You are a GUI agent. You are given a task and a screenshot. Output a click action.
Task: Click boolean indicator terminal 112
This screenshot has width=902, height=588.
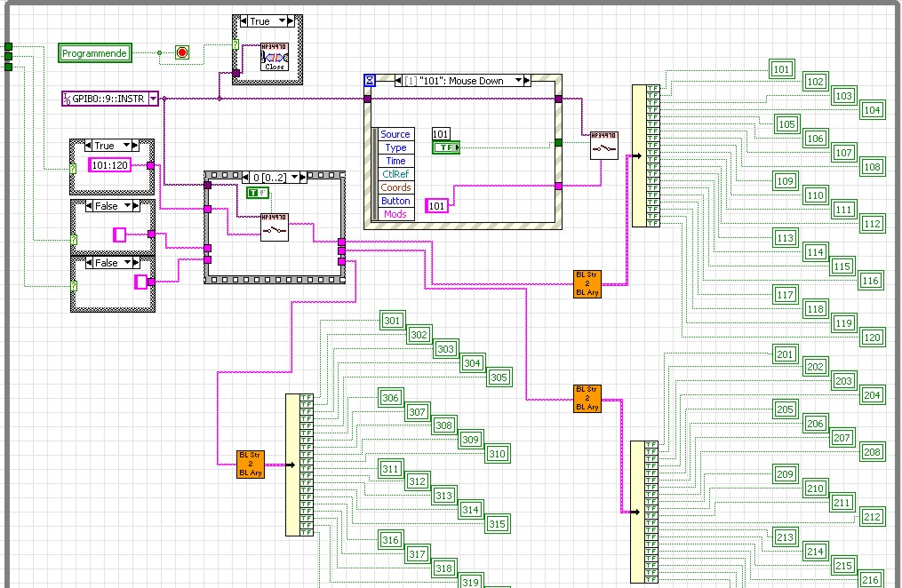(872, 224)
